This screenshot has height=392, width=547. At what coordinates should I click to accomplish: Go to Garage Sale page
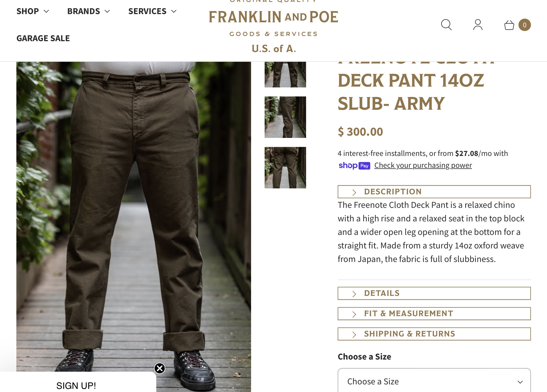pos(43,38)
